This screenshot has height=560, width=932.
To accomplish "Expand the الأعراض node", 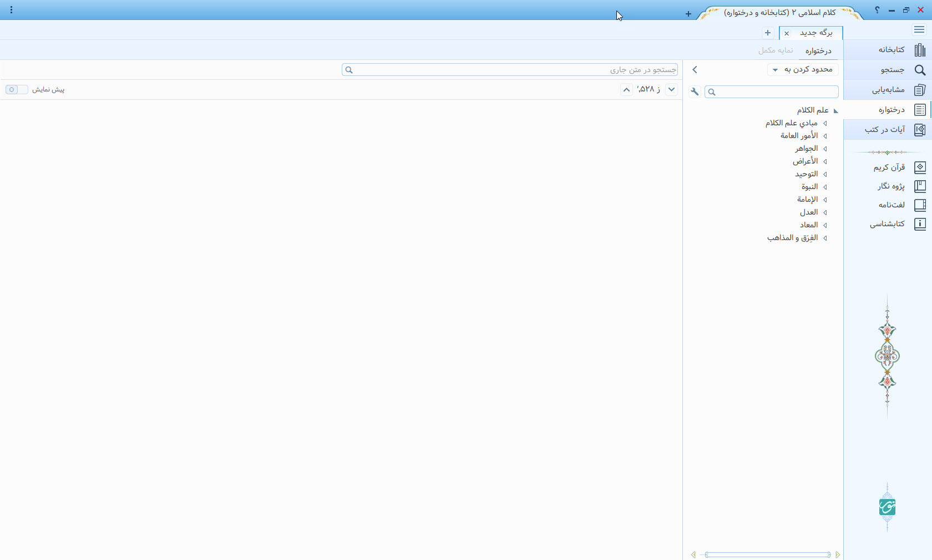I will click(x=825, y=162).
